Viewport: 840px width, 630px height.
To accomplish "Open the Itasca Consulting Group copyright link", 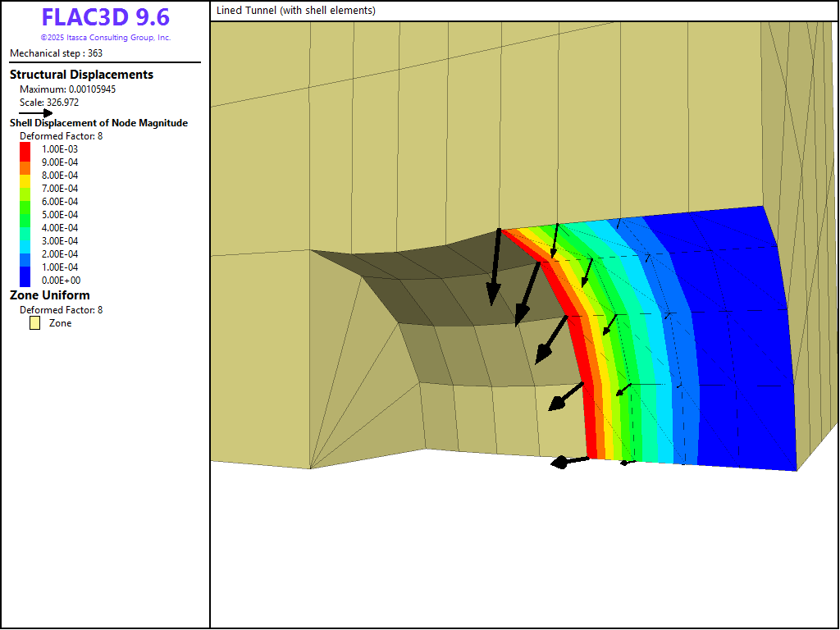I will [105, 38].
